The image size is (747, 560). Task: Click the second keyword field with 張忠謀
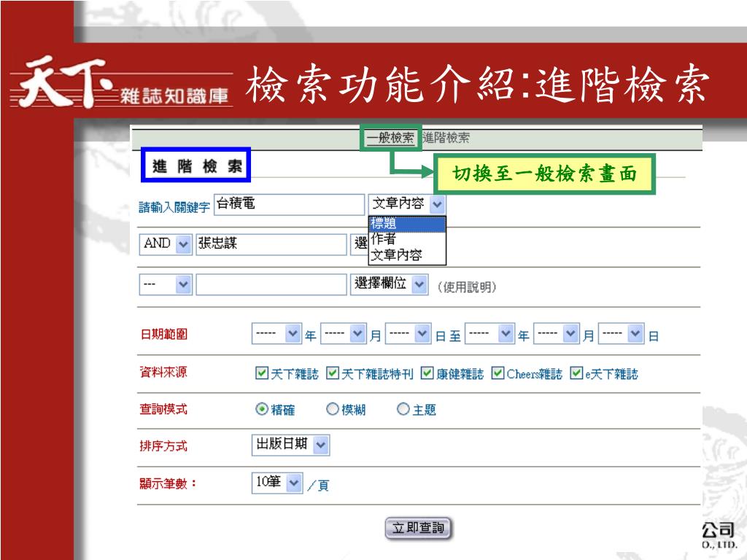[271, 244]
